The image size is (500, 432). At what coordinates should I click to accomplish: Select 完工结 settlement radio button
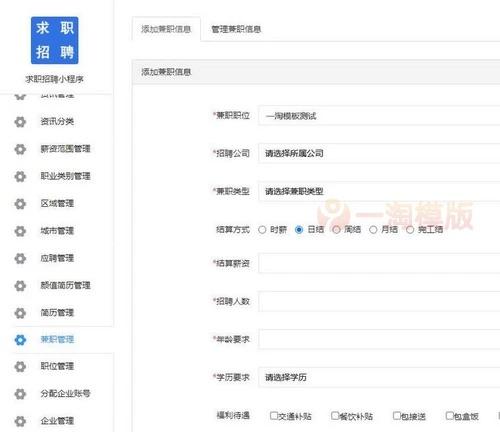pyautogui.click(x=410, y=230)
